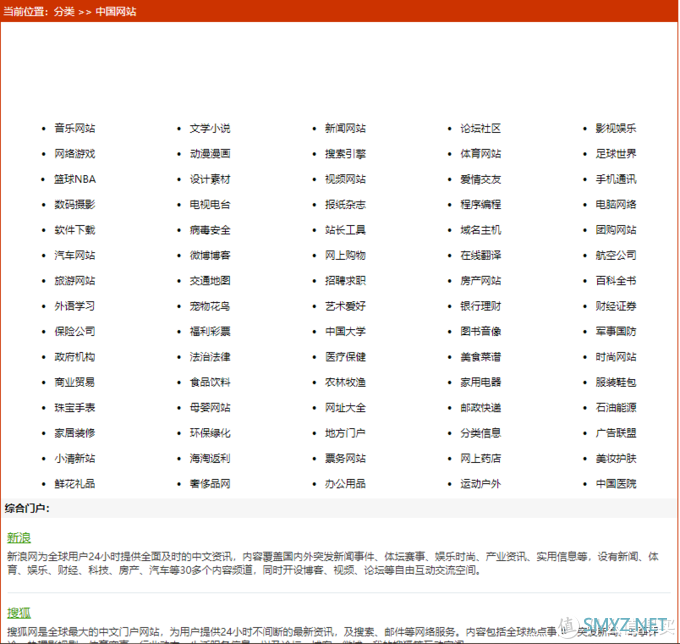Open the 搜狐 portal link
The height and width of the screenshot is (644, 680).
[x=19, y=612]
